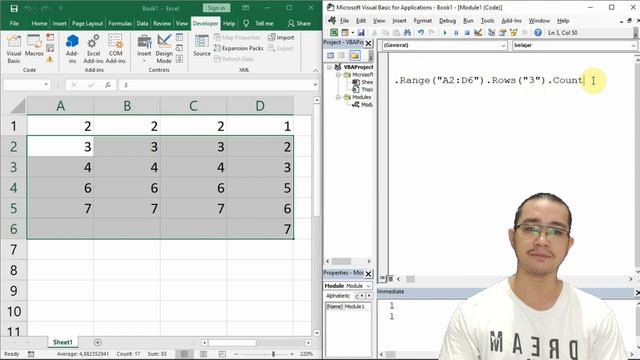
Task: Open Project Explorer icon in VBA toolbar
Action: click(x=491, y=32)
